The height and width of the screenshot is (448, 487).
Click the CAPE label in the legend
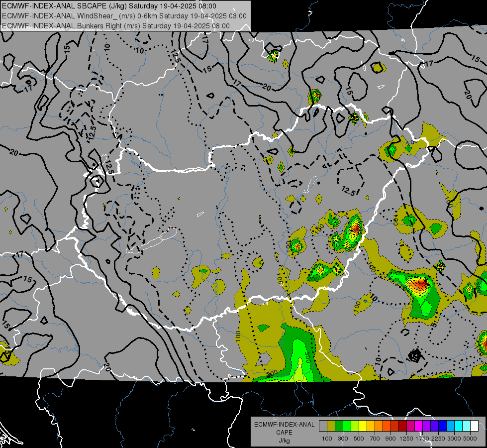[x=284, y=432]
